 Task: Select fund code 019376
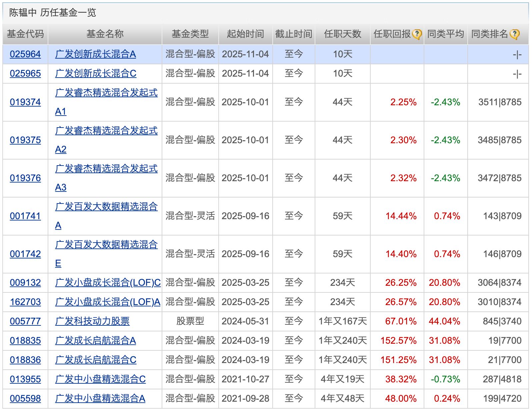pos(25,178)
